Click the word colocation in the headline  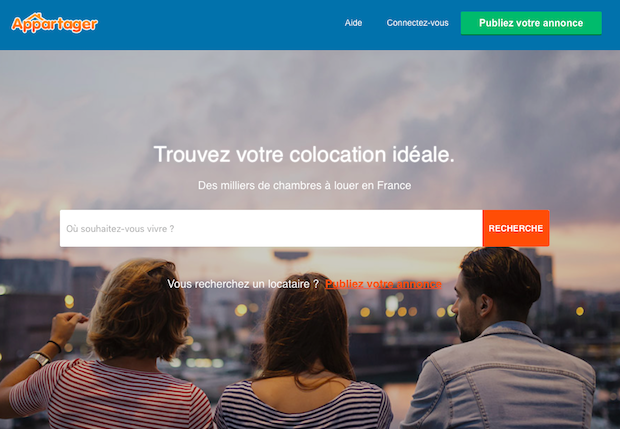click(x=338, y=154)
